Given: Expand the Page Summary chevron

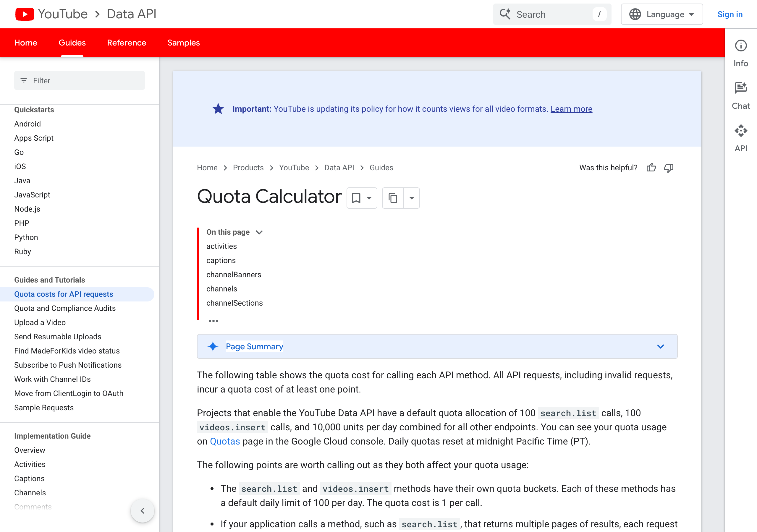Looking at the screenshot, I should [660, 346].
